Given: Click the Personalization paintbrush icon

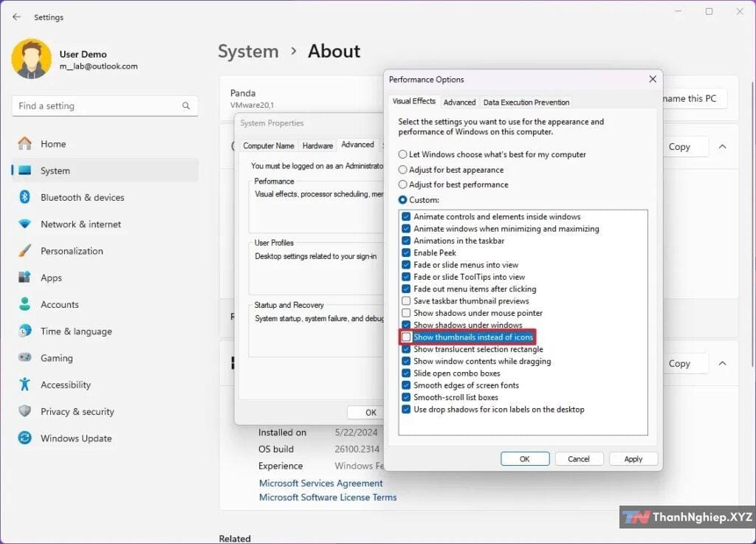Looking at the screenshot, I should point(25,250).
